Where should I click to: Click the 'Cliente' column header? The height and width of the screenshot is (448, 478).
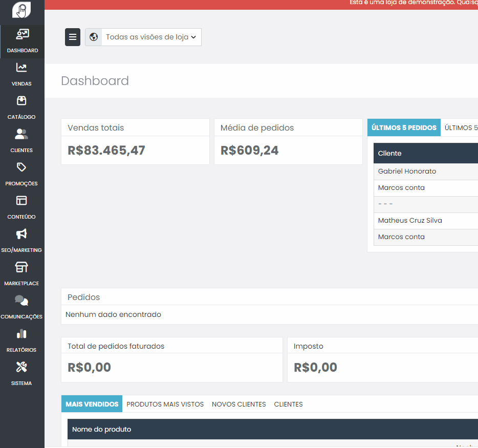click(x=426, y=153)
